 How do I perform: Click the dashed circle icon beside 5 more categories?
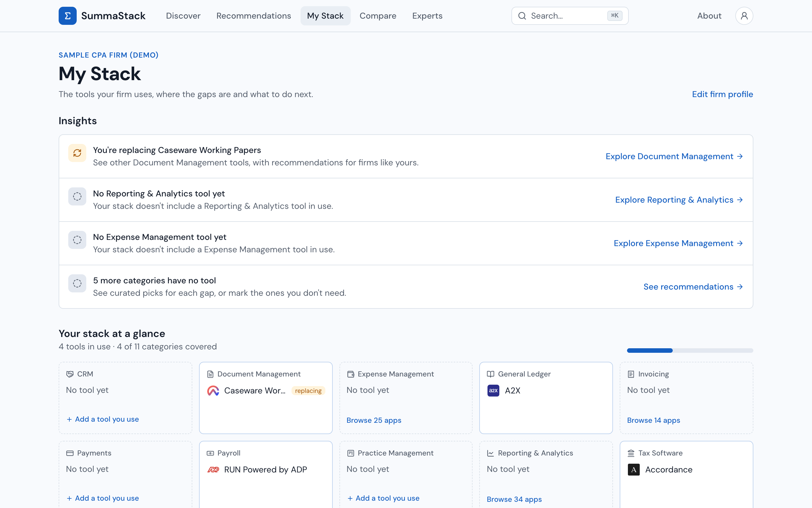(x=77, y=283)
